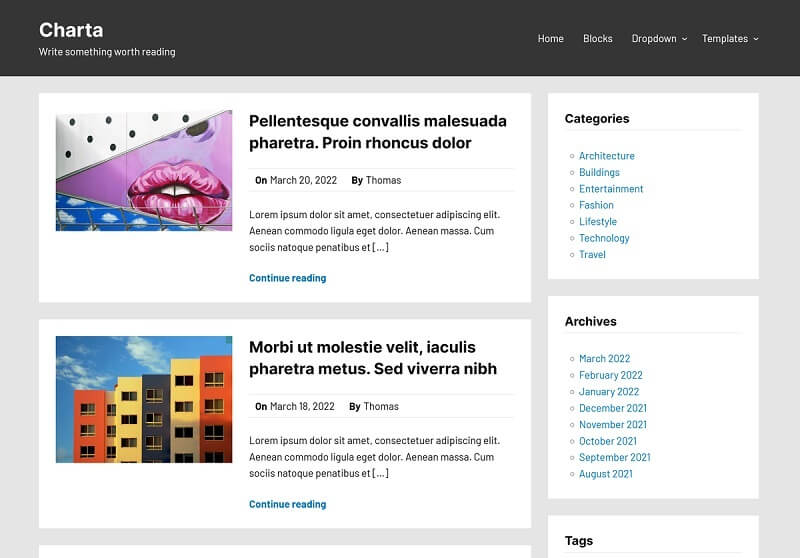Click the tagline Write something worth reading

click(107, 52)
